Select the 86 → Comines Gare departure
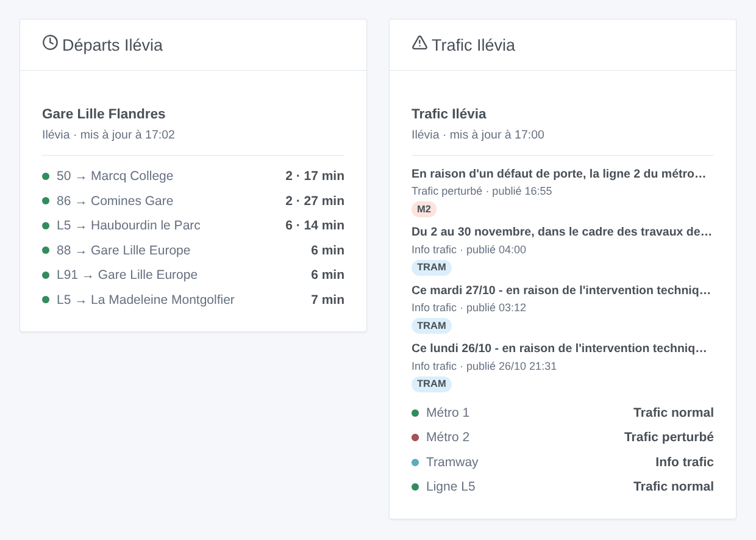 (x=193, y=201)
